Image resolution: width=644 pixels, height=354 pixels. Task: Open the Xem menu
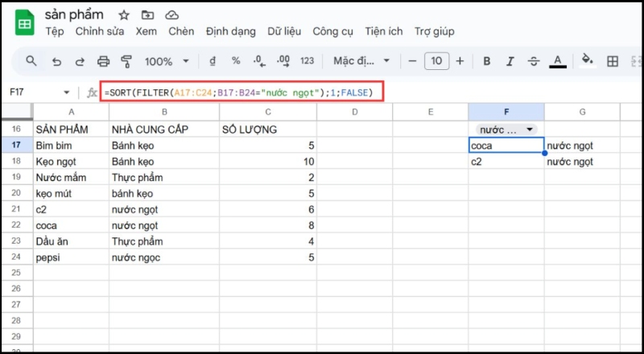click(147, 31)
